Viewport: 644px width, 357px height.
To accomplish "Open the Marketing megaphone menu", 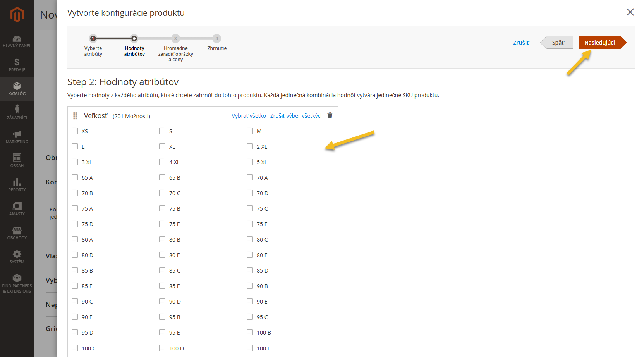I will point(17,137).
